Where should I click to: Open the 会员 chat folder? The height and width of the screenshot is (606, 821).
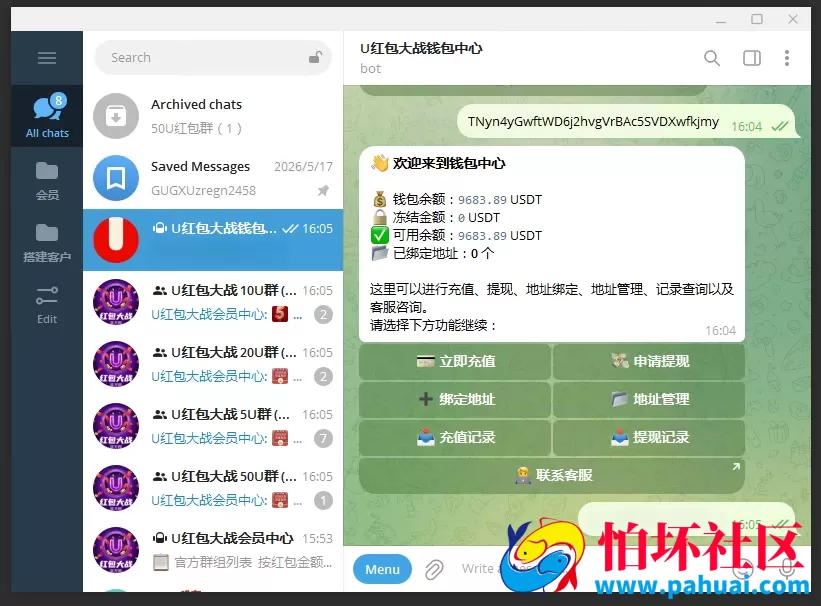pos(47,181)
